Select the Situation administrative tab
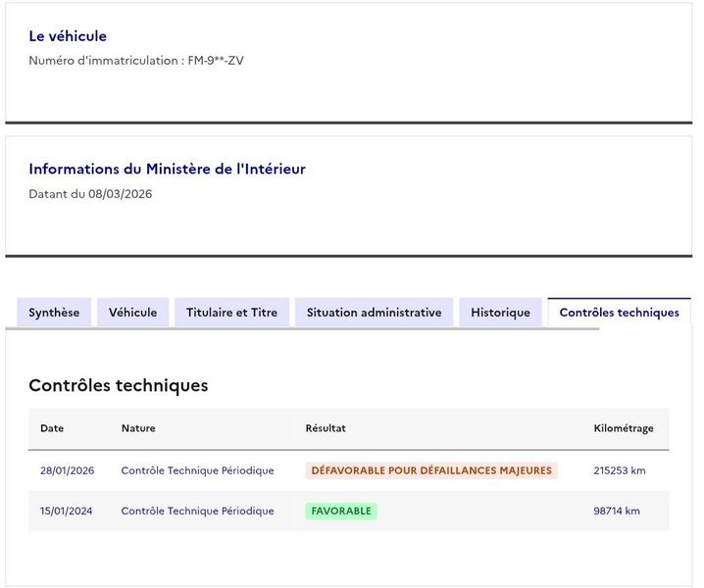704x588 pixels. point(374,313)
